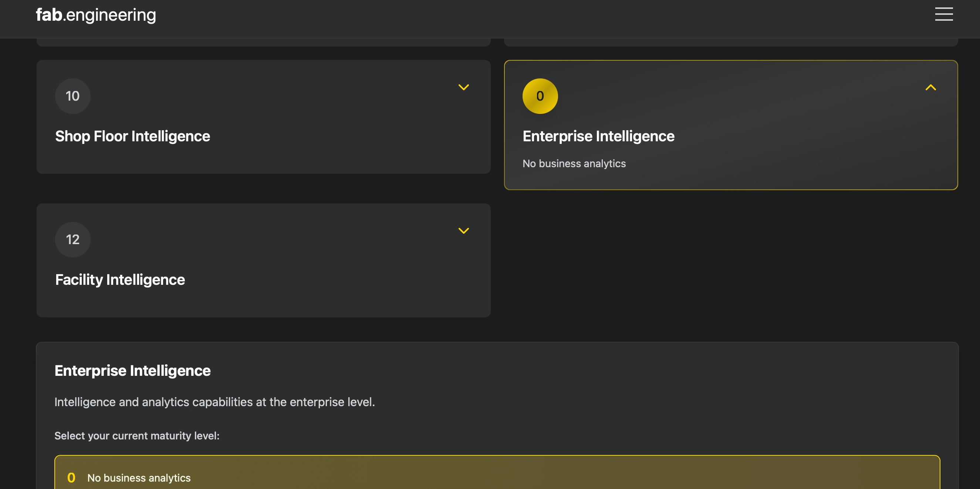Click the number 12 score badge

point(72,240)
